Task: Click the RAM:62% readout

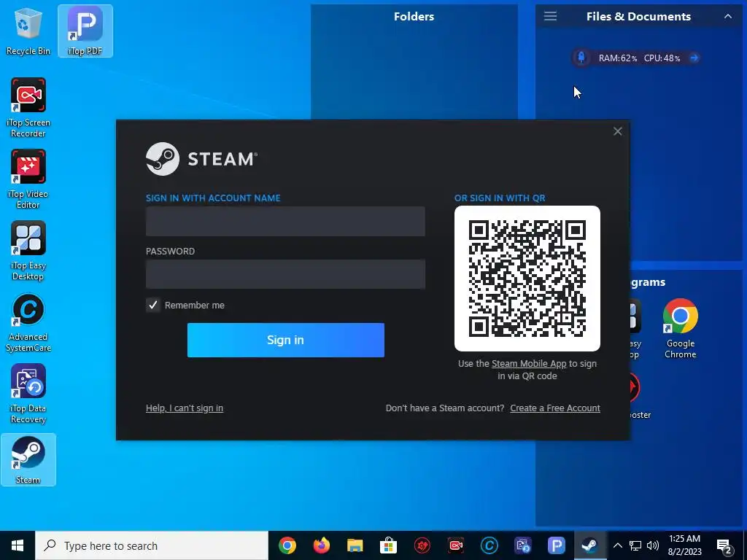Action: click(x=617, y=58)
